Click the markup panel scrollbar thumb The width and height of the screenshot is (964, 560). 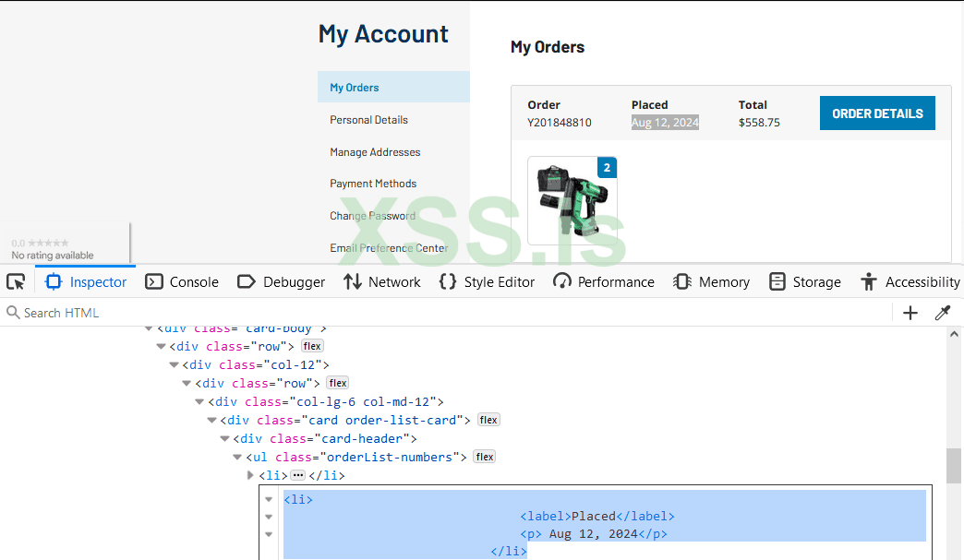tap(954, 466)
